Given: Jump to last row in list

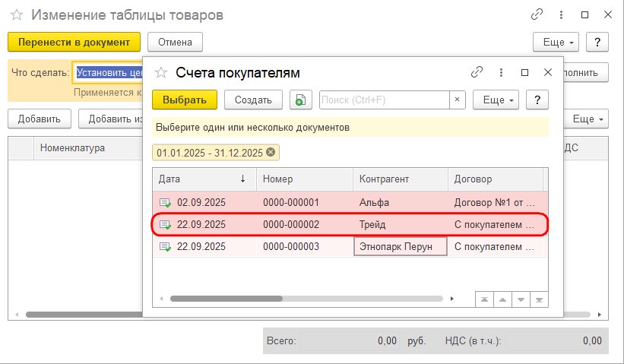Looking at the screenshot, I should point(539,299).
